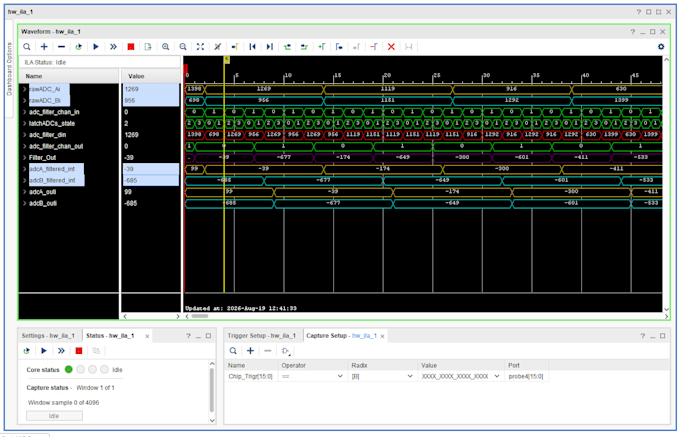Click the red trigger marker at sample 0
The image size is (680, 437).
186,68
